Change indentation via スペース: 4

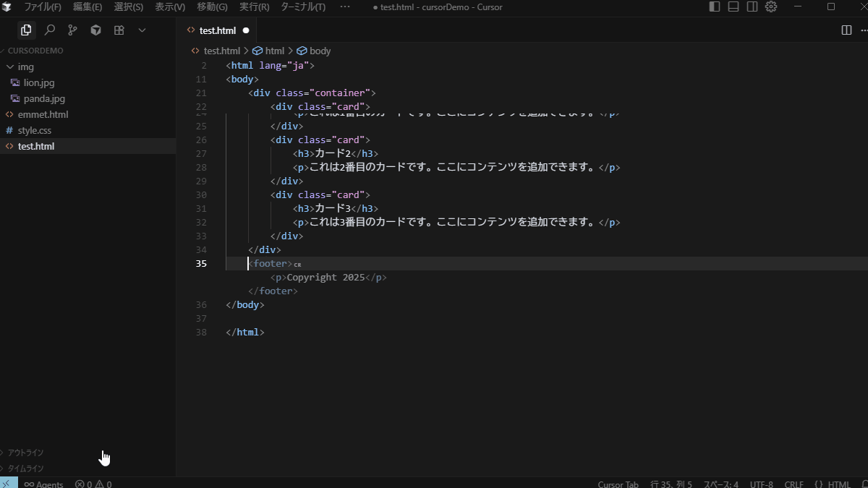click(721, 484)
